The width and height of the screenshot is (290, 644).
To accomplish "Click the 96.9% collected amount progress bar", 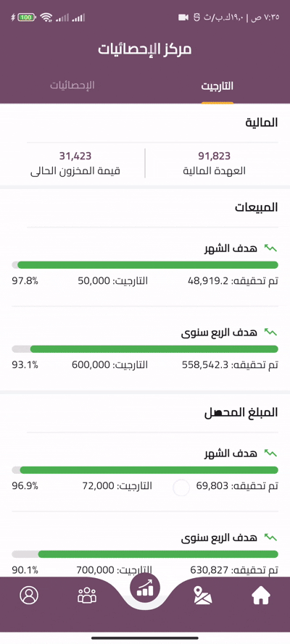I will coord(145,470).
